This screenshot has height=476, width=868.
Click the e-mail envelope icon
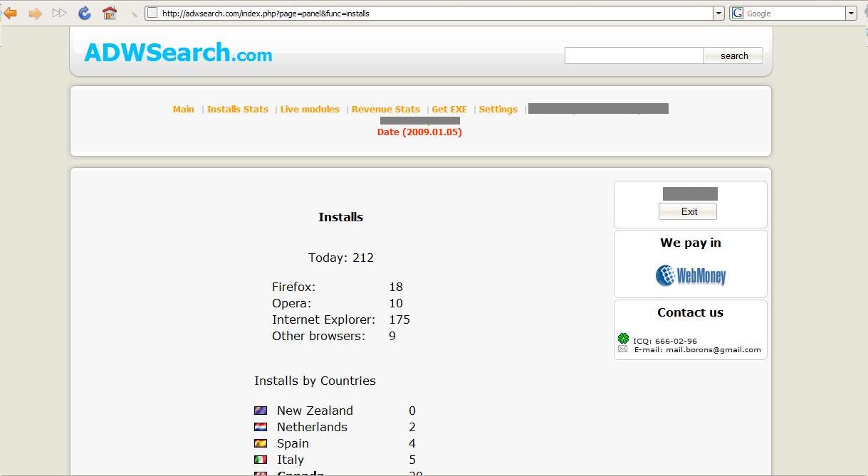623,349
